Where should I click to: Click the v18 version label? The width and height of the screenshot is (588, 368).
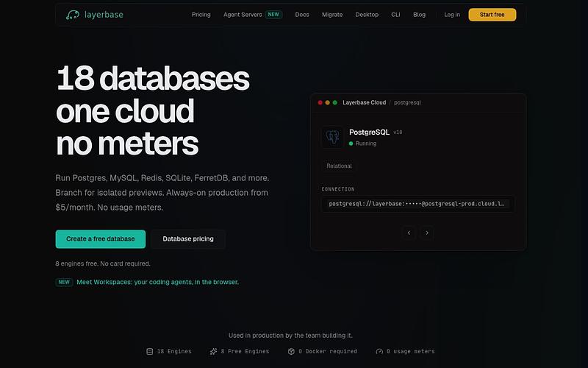398,132
